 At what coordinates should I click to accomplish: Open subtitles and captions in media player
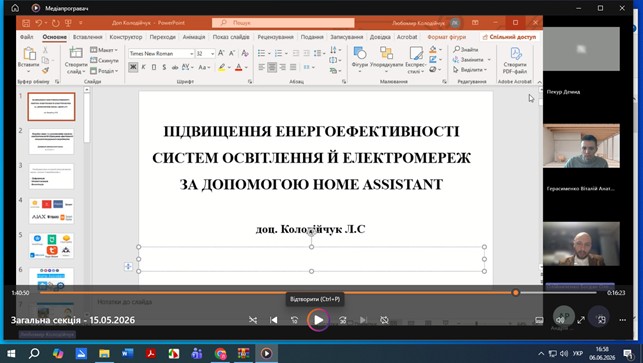tap(539, 320)
